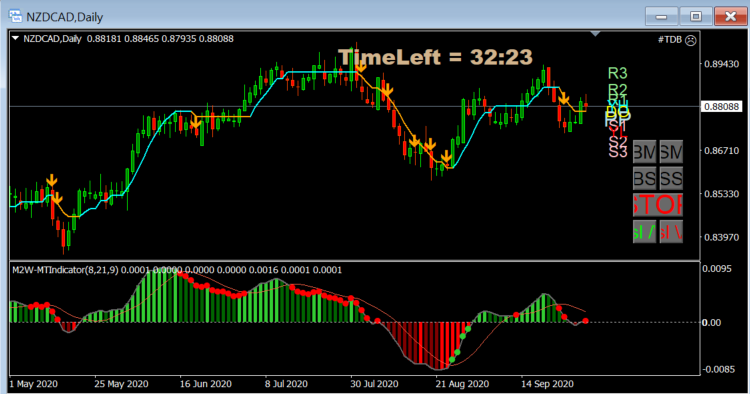Viewport: 750px width, 394px height.
Task: Click the current price label 0.88088
Action: click(x=722, y=106)
